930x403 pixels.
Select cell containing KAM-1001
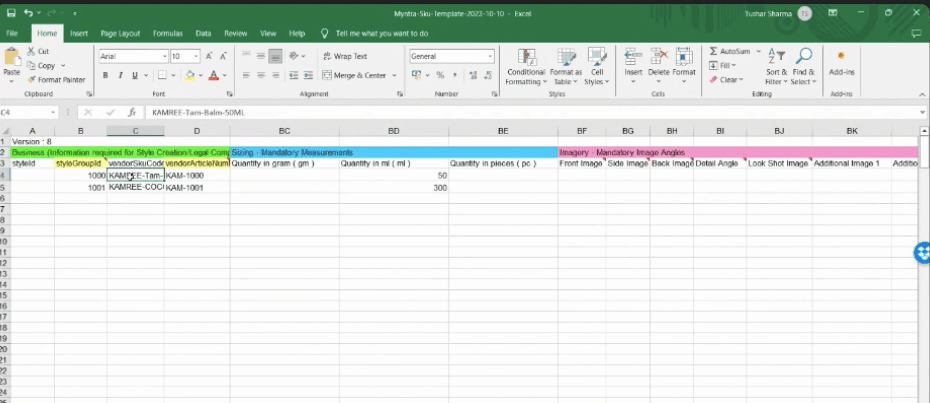pos(197,188)
